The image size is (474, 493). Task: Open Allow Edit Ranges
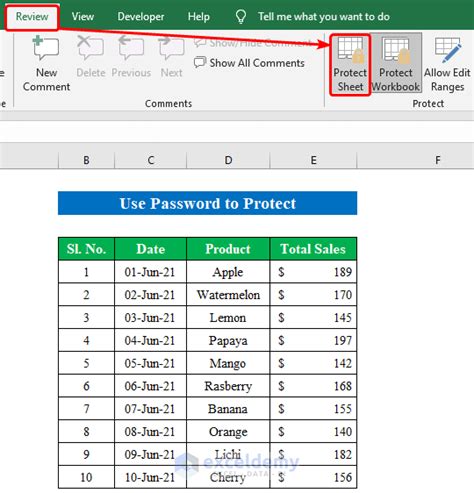[x=447, y=64]
